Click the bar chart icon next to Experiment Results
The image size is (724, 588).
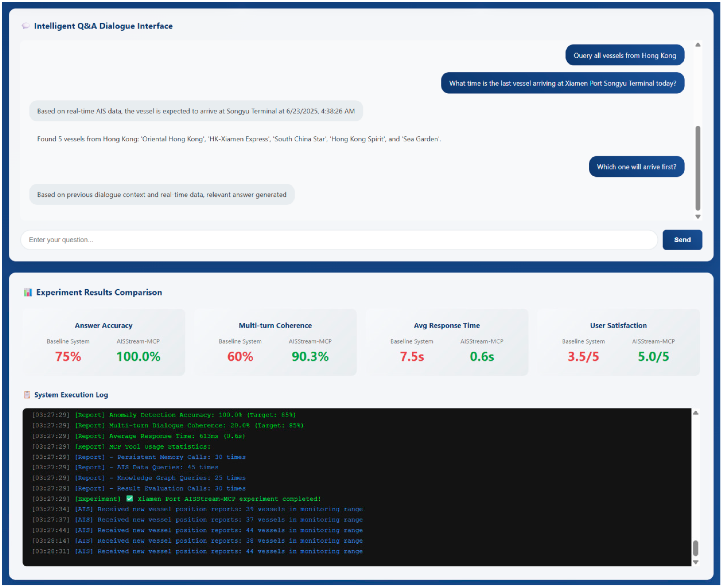point(28,292)
